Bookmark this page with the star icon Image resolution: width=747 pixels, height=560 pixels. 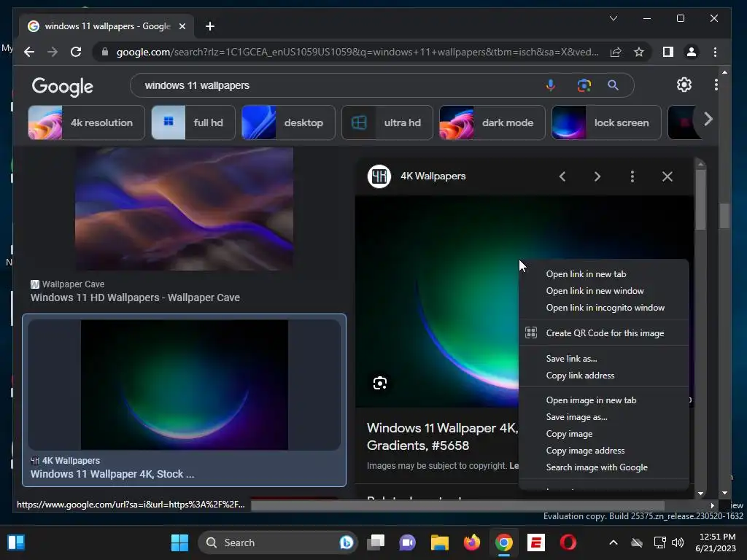click(639, 52)
